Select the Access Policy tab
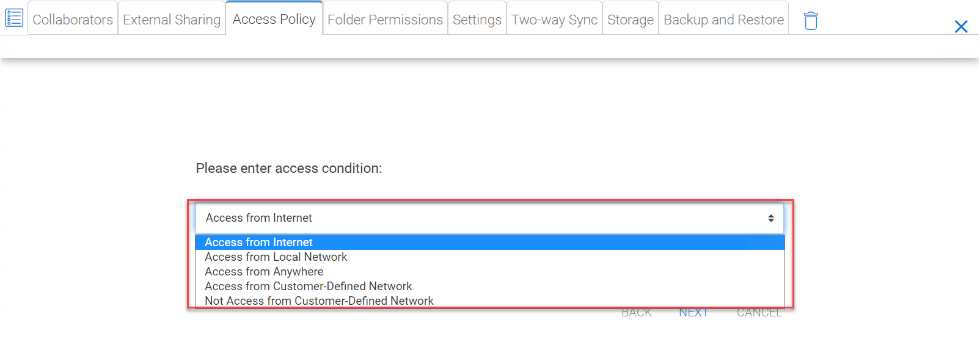 click(x=274, y=19)
